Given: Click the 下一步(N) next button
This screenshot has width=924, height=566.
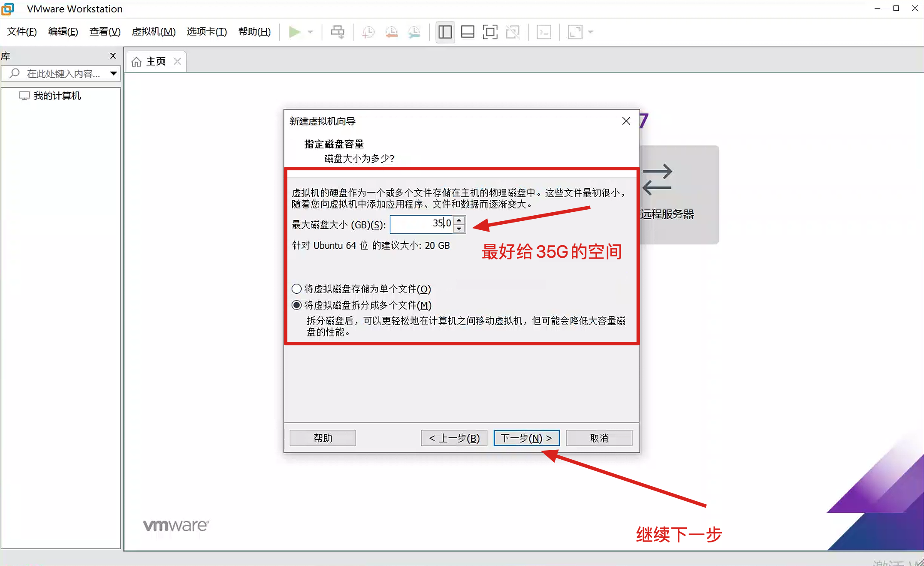Looking at the screenshot, I should coord(526,438).
